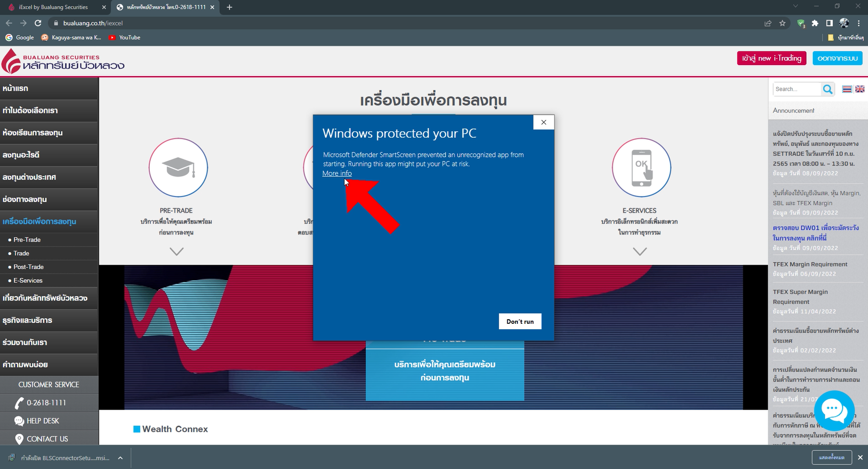
Task: Open the Chrome profile avatar
Action: tap(844, 23)
